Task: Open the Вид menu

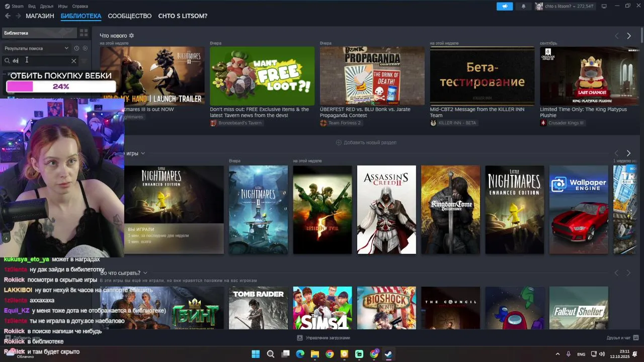Action: click(x=32, y=6)
